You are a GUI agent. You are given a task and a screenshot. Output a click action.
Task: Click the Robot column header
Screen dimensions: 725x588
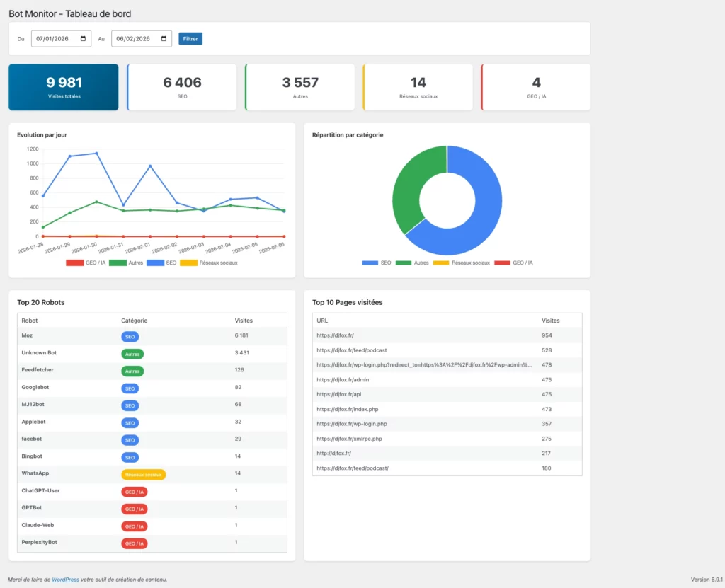(30, 321)
